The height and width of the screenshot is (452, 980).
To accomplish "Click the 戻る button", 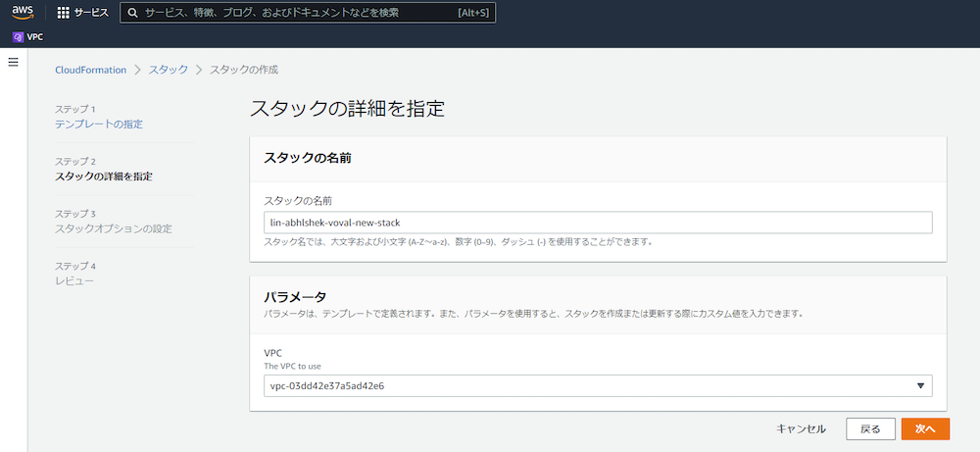I will pos(869,428).
